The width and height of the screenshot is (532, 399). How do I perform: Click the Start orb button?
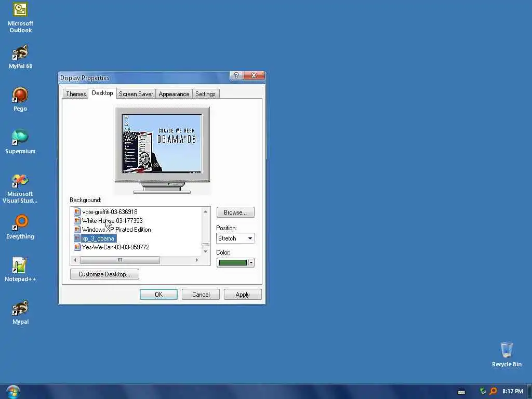point(13,392)
